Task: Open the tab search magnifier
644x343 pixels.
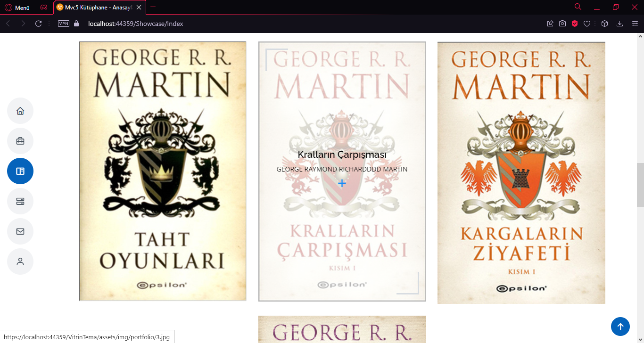Action: (578, 7)
